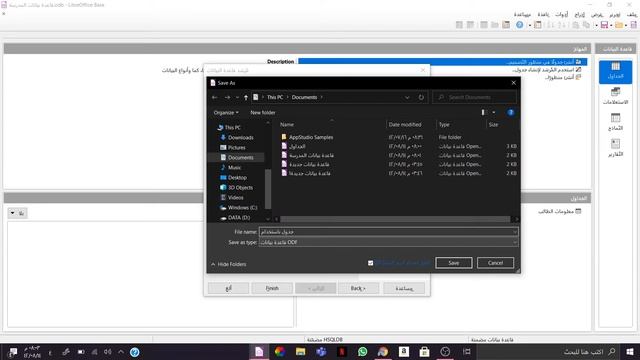Open the مساعدة (Help) menu in menu bar
This screenshot has height=360, width=640.
[522, 14]
